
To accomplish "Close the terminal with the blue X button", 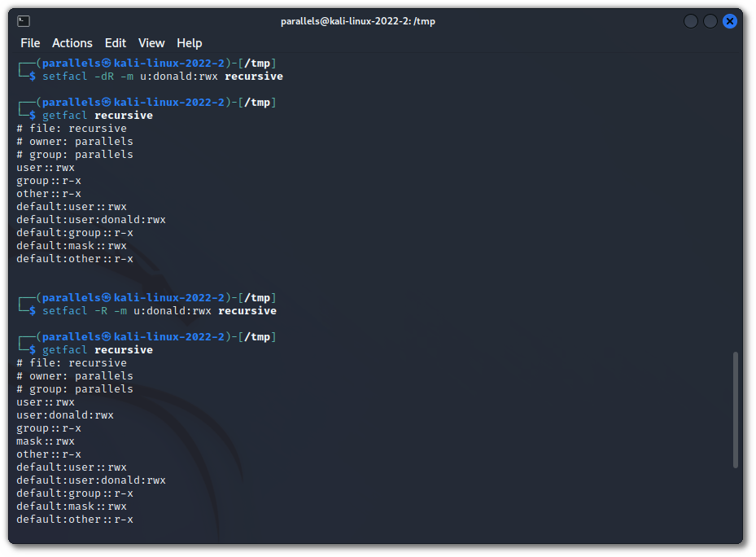I will (x=730, y=21).
